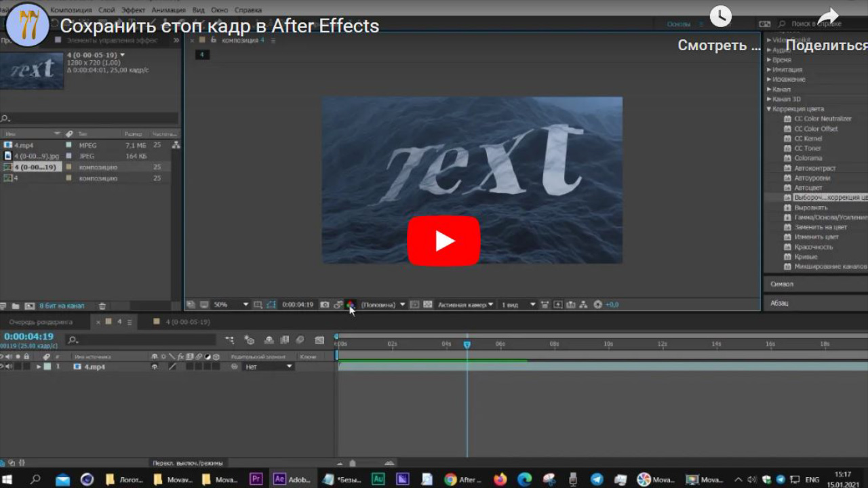Toggle the transparency grid icon
868x488 pixels.
coord(428,305)
